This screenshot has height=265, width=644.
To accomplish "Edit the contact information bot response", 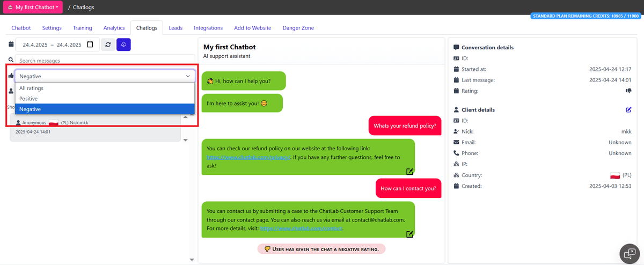I will (409, 234).
